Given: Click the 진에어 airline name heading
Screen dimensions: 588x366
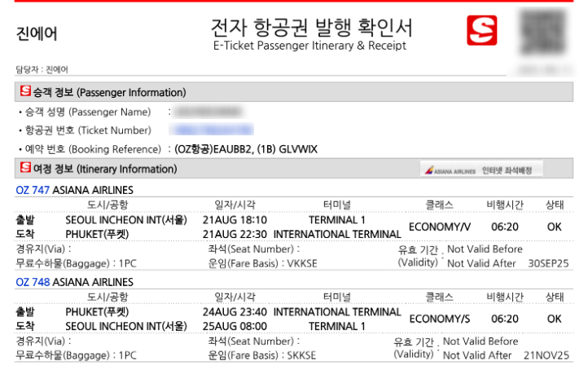Looking at the screenshot, I should point(37,33).
